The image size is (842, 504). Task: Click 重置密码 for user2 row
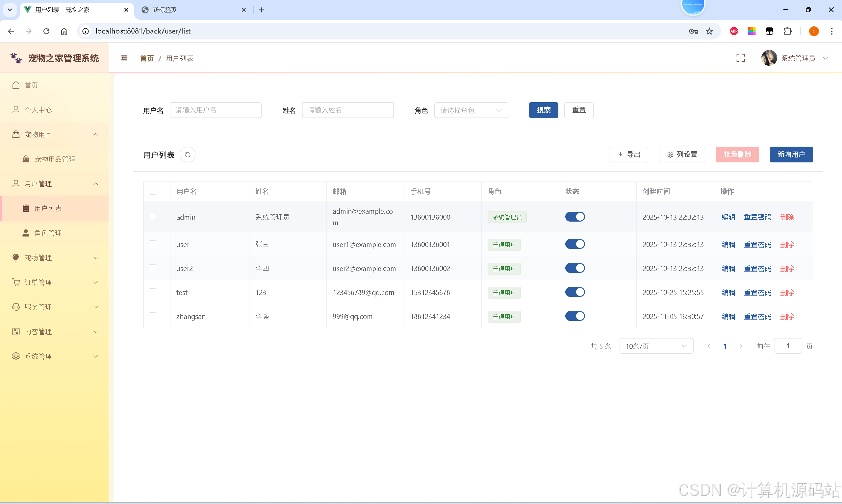[757, 269]
